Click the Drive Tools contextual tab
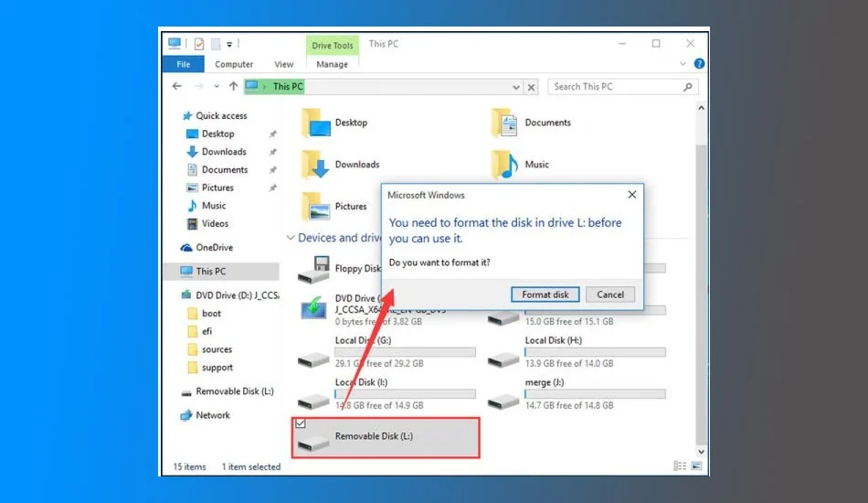This screenshot has width=868, height=503. [x=333, y=46]
